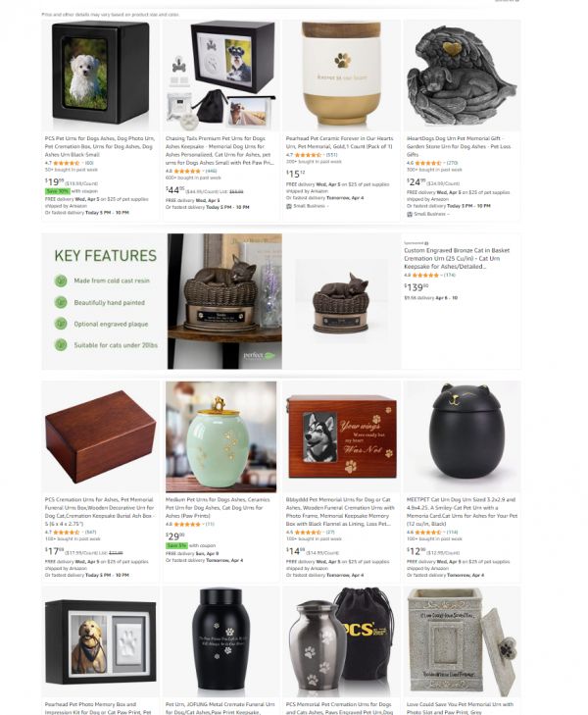Open rating dropdown arrow beside iHeartDogs stars
This screenshot has height=715, width=588.
(x=444, y=163)
